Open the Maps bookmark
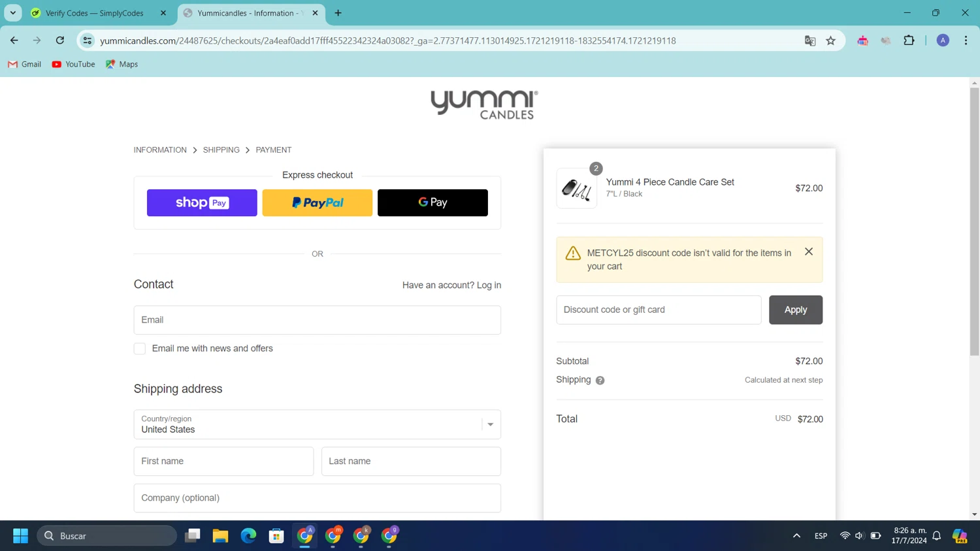This screenshot has height=551, width=980. tap(122, 64)
